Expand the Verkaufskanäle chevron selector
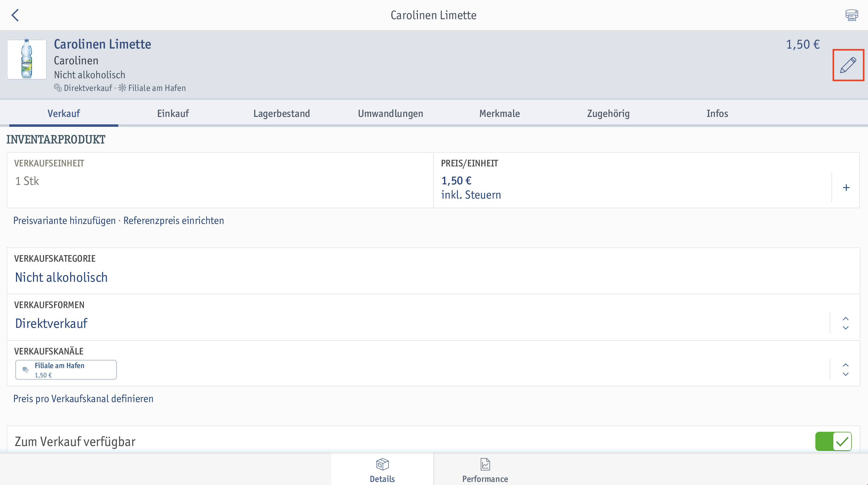Image resolution: width=868 pixels, height=485 pixels. pos(845,370)
